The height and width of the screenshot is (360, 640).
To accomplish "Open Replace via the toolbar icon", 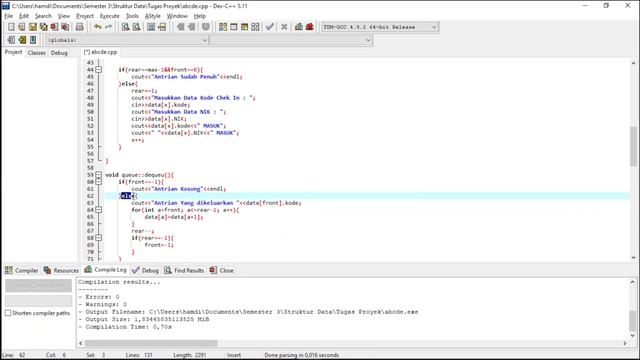I will click(x=137, y=27).
